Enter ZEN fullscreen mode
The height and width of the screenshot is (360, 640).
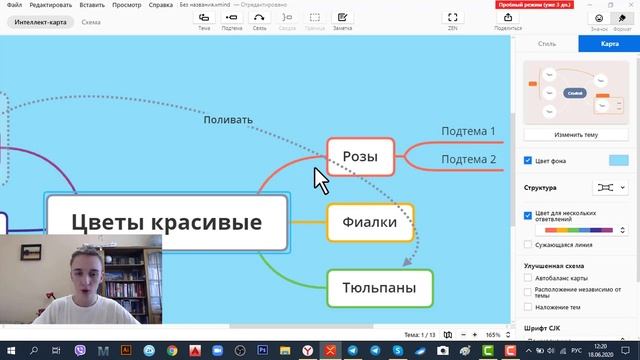pos(453,18)
